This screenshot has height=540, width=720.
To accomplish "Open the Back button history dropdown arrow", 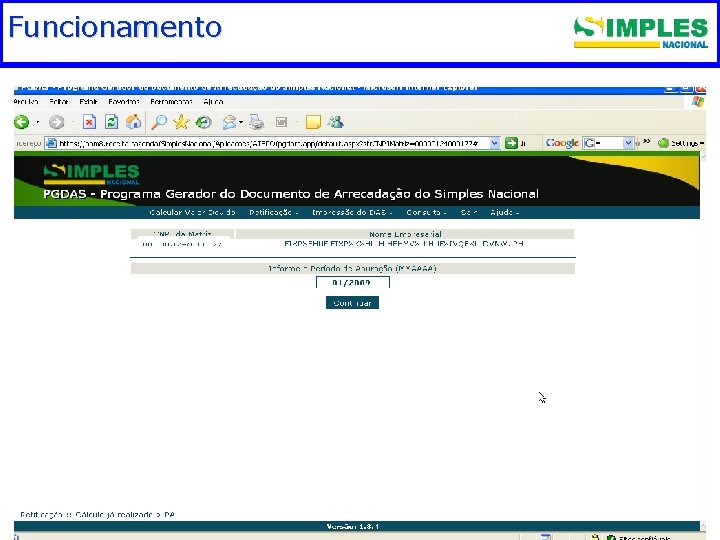I will coord(38,122).
